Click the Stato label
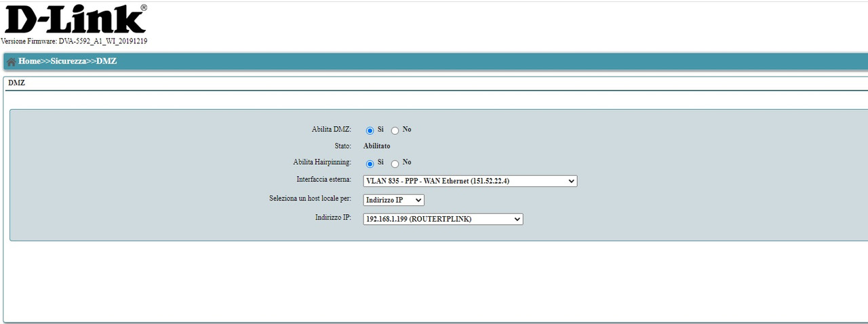The height and width of the screenshot is (324, 868). (x=342, y=146)
